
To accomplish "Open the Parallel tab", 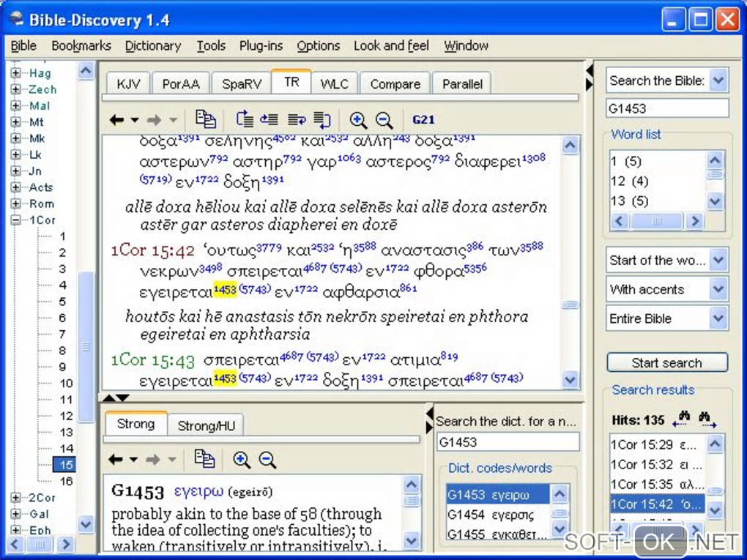I will pyautogui.click(x=461, y=83).
